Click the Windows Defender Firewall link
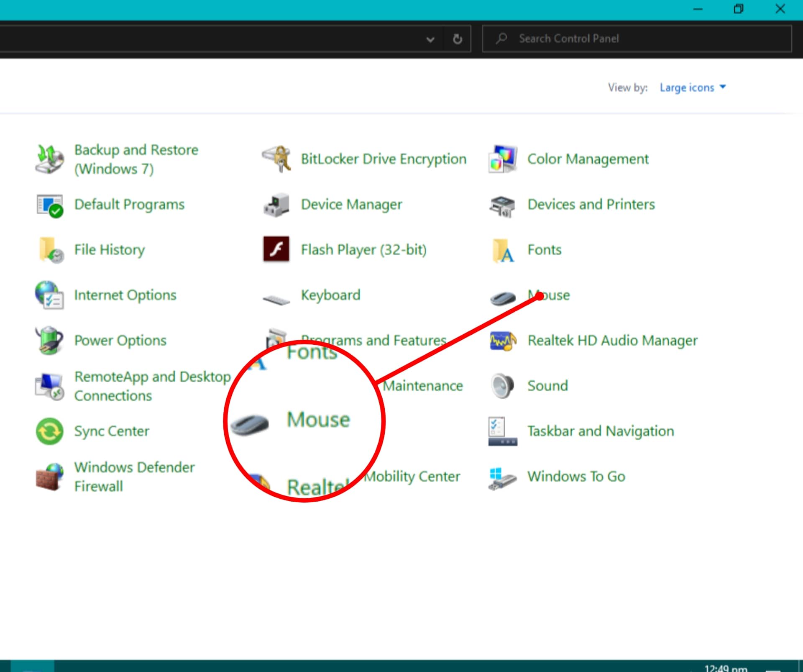The height and width of the screenshot is (672, 803). [x=134, y=477]
